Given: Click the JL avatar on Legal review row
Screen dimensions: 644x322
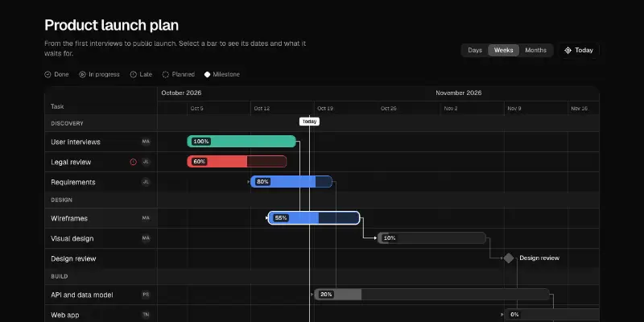Looking at the screenshot, I should 146,162.
